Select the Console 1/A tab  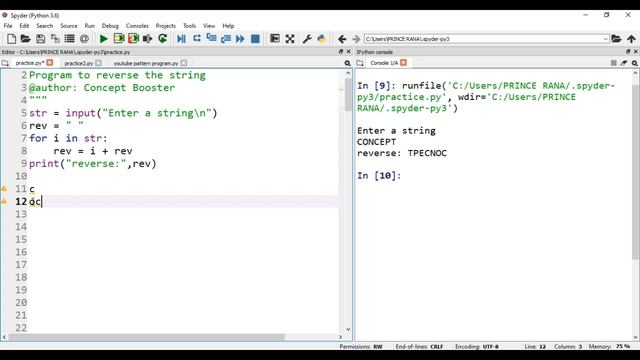pyautogui.click(x=384, y=63)
